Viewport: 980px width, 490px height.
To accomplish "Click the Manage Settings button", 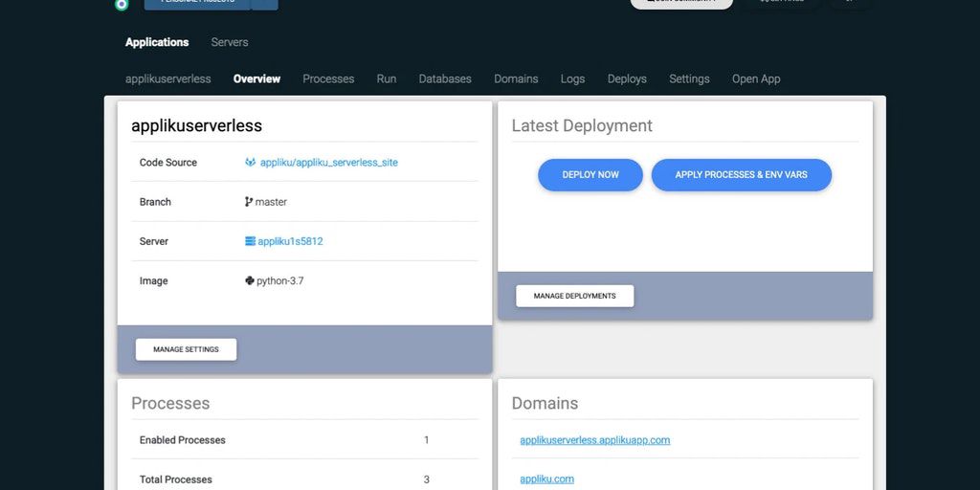I will coord(186,349).
